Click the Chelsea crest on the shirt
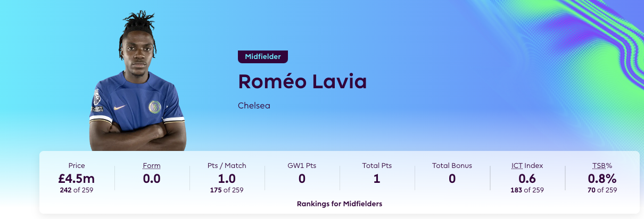The height and width of the screenshot is (219, 644). [x=154, y=106]
